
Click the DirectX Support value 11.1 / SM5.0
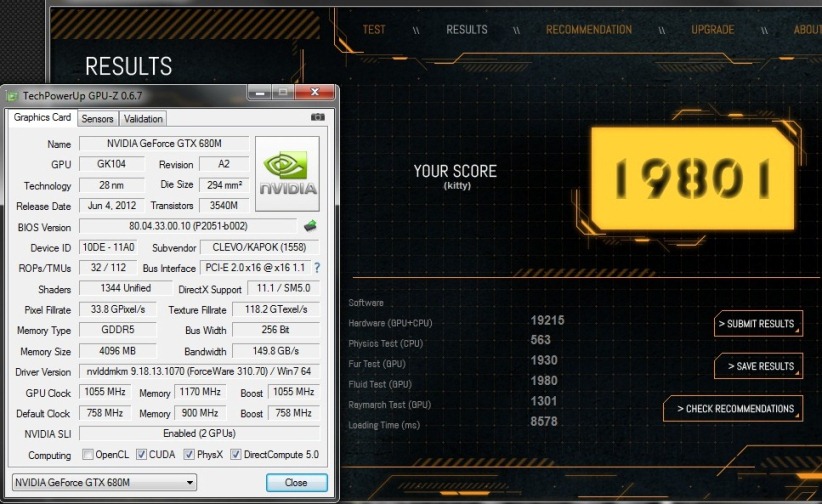(283, 288)
